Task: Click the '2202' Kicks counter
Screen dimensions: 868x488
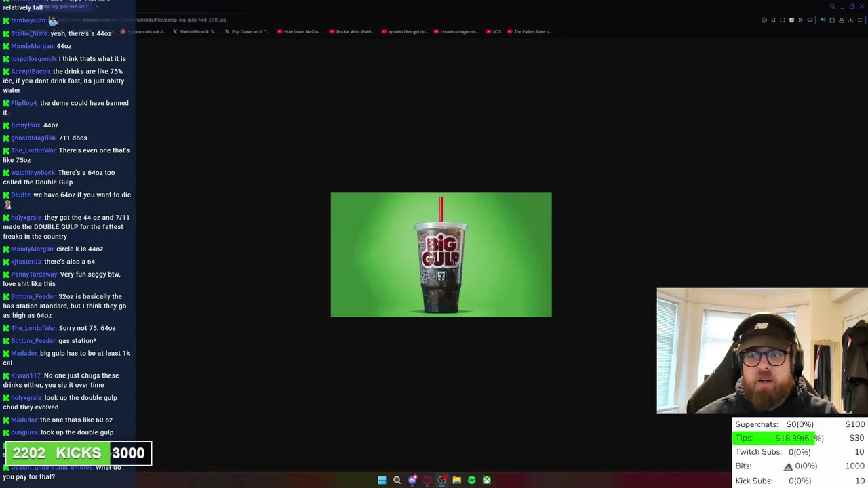Action: 28,453
